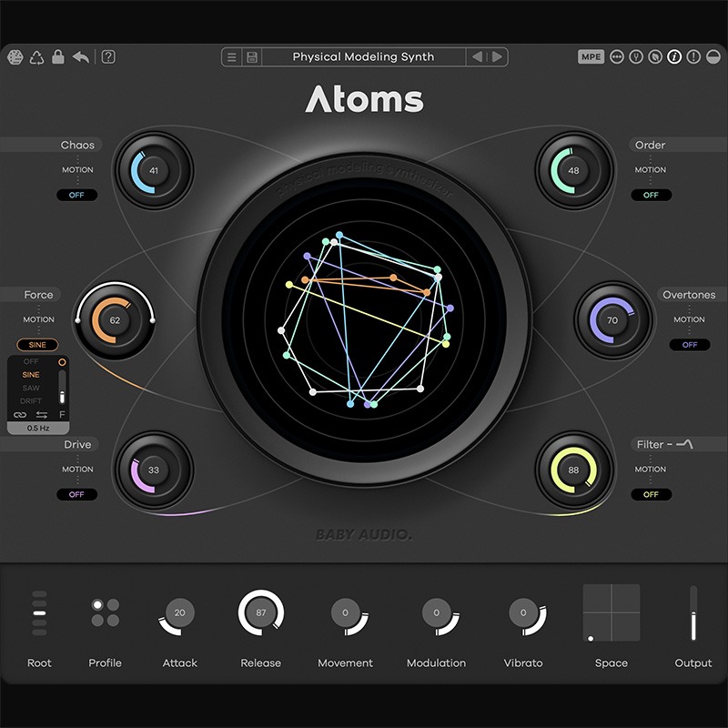This screenshot has width=728, height=728.
Task: Click the Space XY pad
Action: pyautogui.click(x=612, y=612)
